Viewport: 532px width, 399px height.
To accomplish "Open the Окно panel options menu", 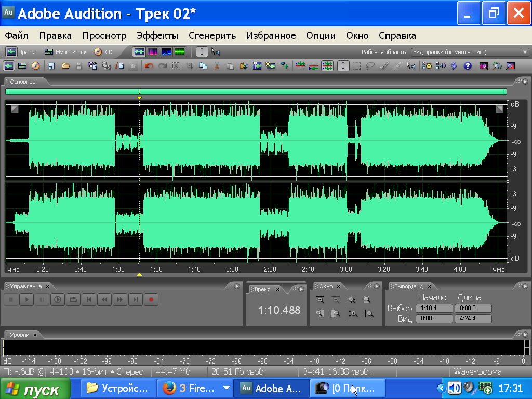I will coord(377,286).
